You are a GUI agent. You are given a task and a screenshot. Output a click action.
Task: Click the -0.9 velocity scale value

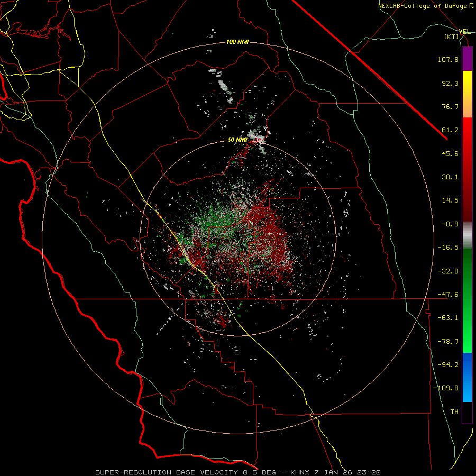450,224
